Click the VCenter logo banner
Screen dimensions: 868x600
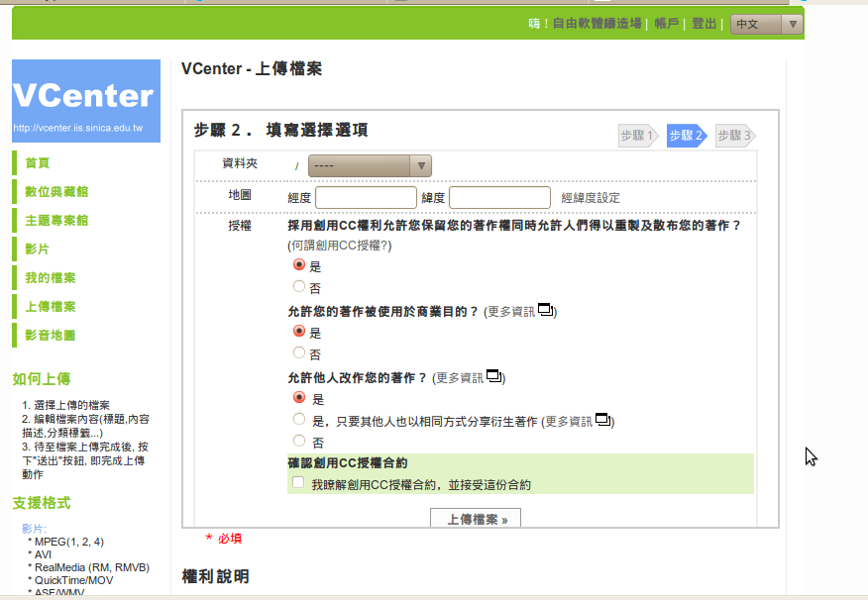pos(86,101)
